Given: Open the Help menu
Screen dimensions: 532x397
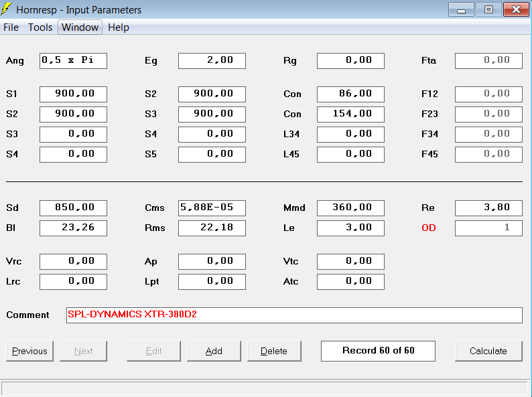Looking at the screenshot, I should 119,27.
